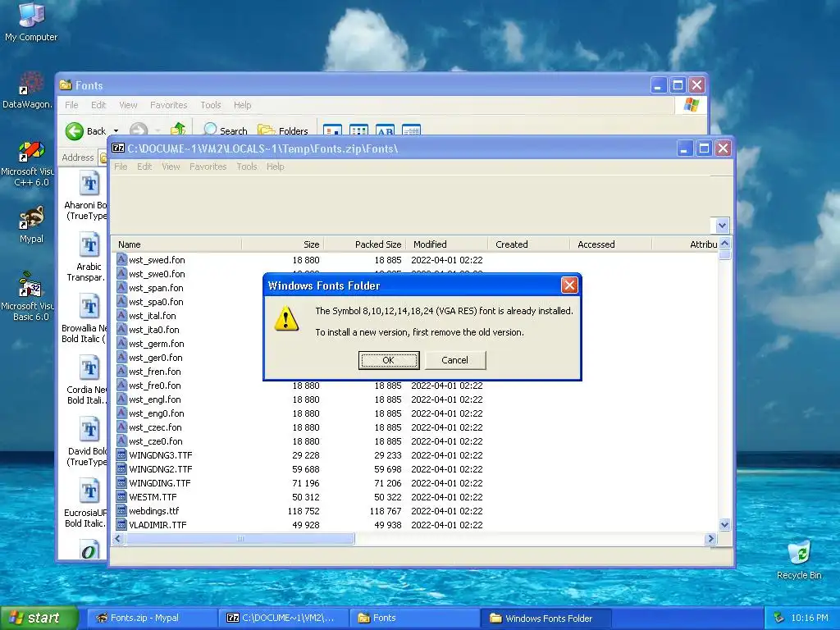Click vertical scrollbar down arrow in 7-Zip

coord(724,524)
